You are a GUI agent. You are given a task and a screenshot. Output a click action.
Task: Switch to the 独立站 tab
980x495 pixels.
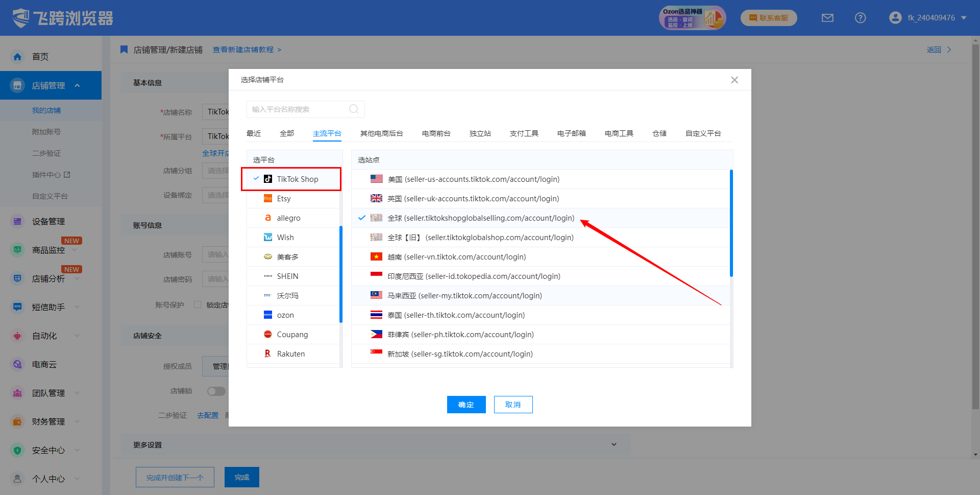[480, 133]
